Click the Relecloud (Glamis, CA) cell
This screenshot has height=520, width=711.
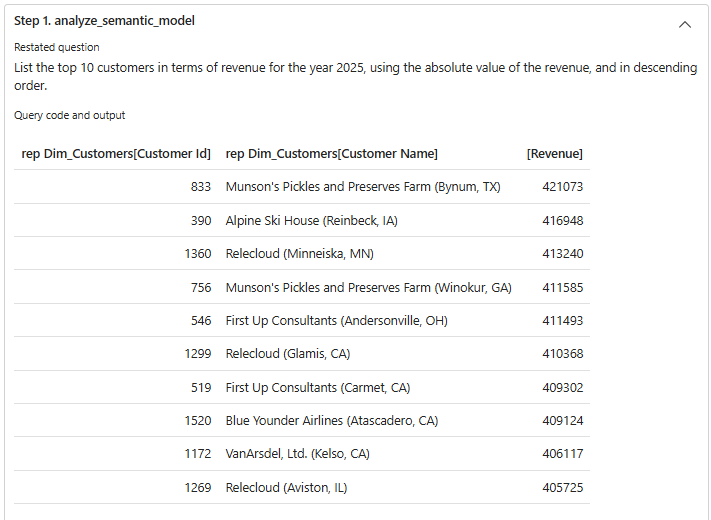(x=288, y=354)
